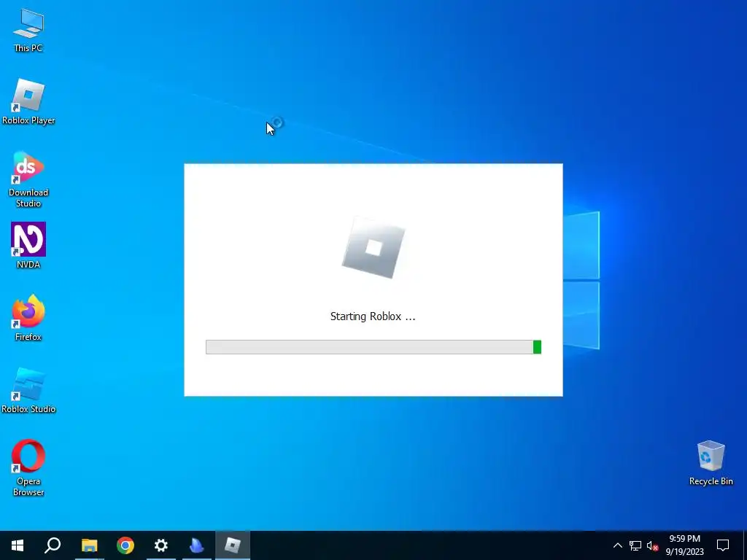Select the Download Studio desktop shortcut
This screenshot has width=747, height=560.
(x=28, y=179)
